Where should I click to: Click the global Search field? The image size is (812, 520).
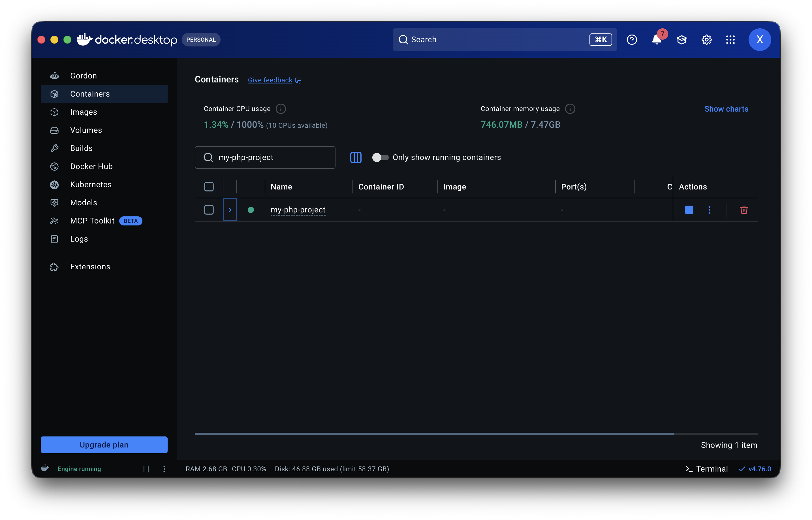[505, 39]
